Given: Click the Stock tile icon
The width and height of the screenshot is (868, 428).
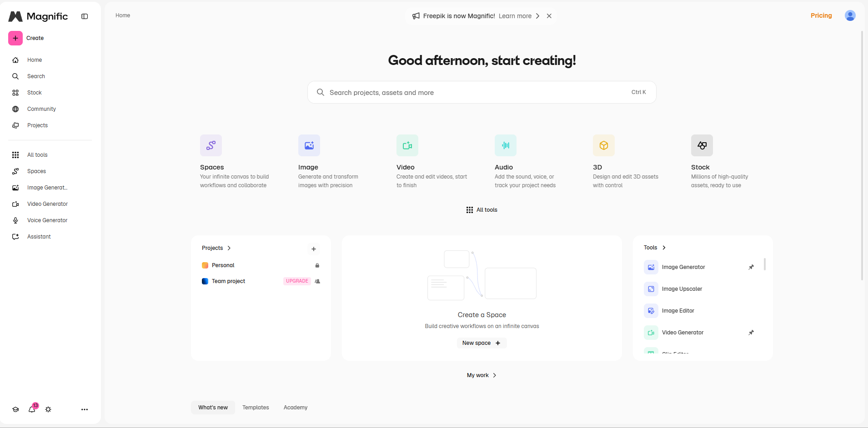Looking at the screenshot, I should click(702, 145).
